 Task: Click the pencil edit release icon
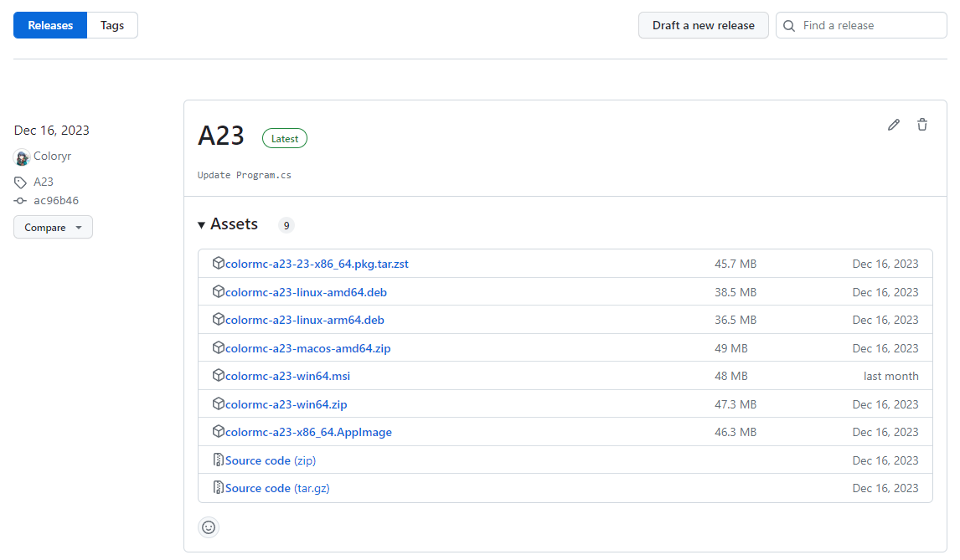click(x=894, y=125)
